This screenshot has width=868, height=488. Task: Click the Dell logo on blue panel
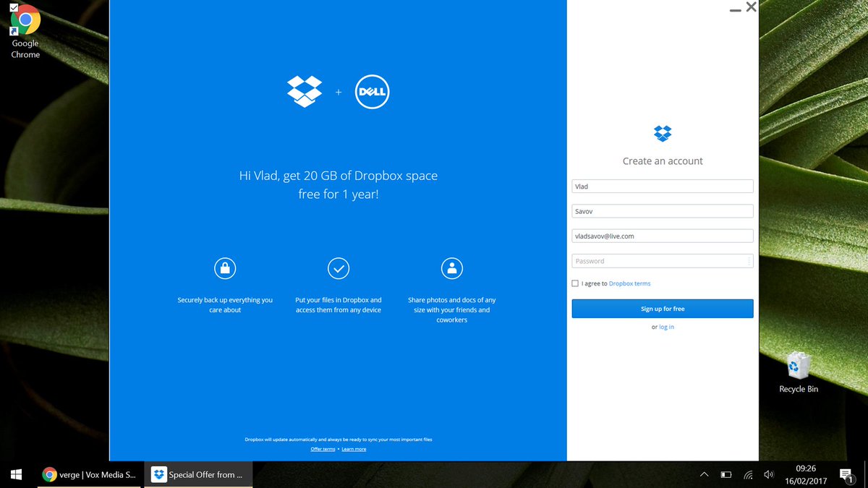tap(373, 92)
